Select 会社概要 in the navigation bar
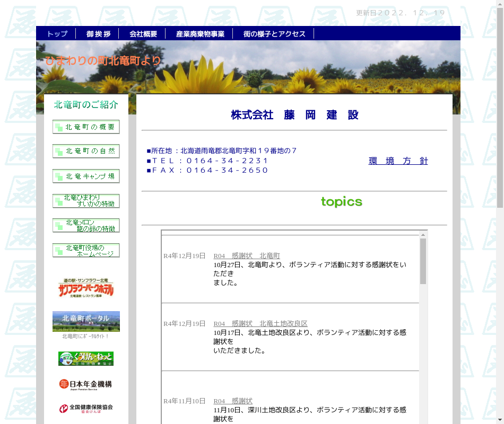The image size is (504, 424). (143, 34)
